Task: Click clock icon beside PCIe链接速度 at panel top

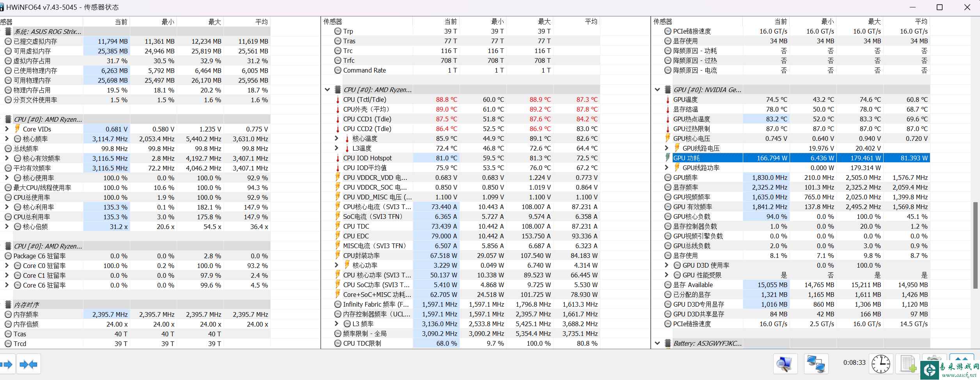Action: click(668, 31)
